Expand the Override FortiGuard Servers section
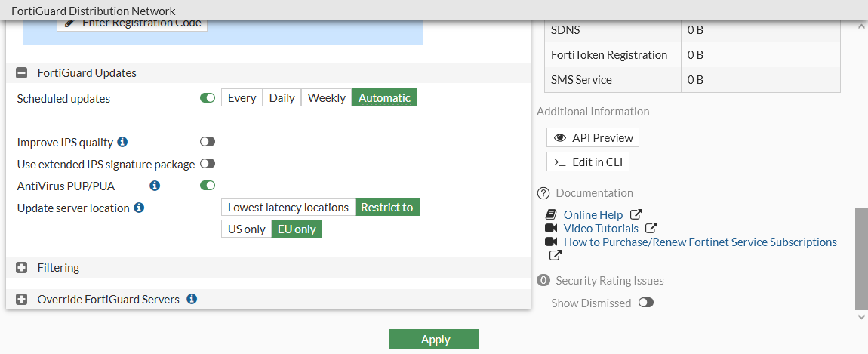868x354 pixels. (x=22, y=300)
